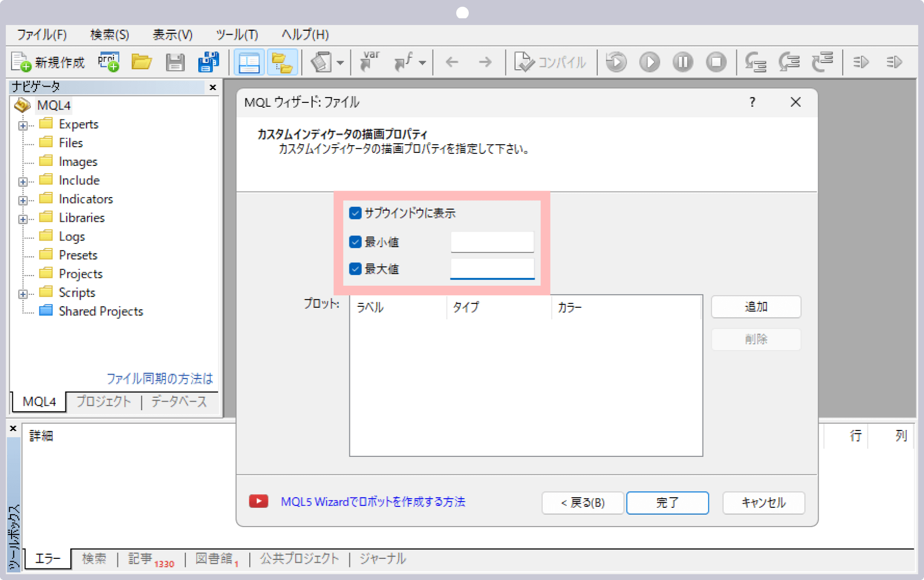The image size is (924, 580).
Task: Disable the 最大値 checkbox
Action: (353, 269)
